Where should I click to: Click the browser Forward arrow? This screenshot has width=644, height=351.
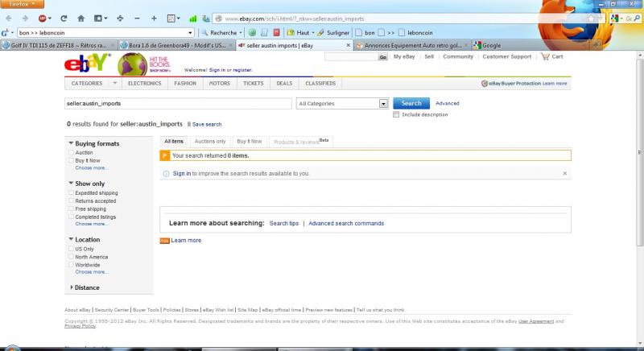(x=25, y=19)
